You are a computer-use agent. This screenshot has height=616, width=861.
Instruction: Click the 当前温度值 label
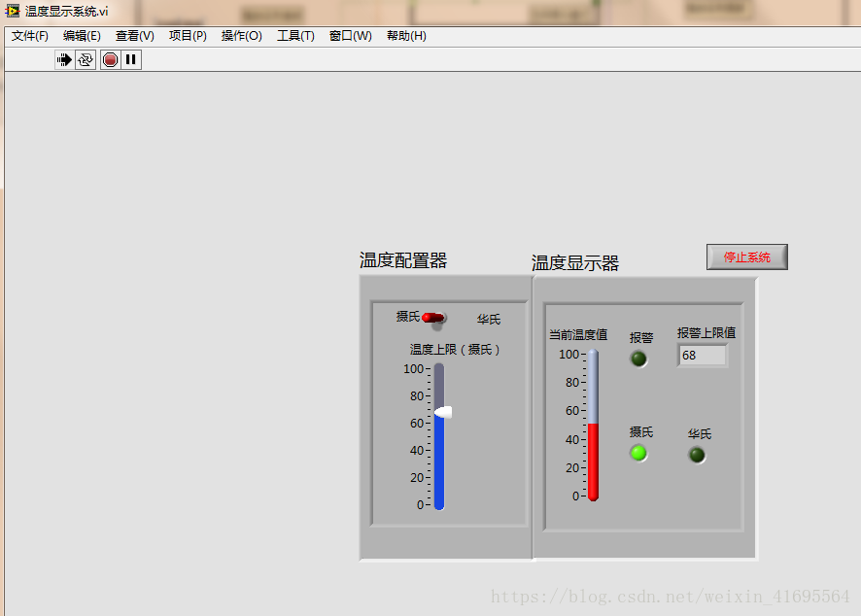(578, 334)
